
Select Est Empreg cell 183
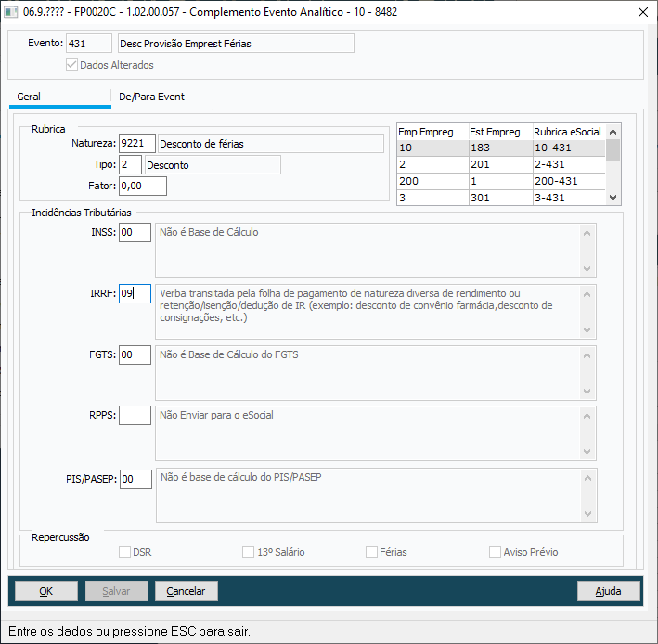[x=500, y=148]
